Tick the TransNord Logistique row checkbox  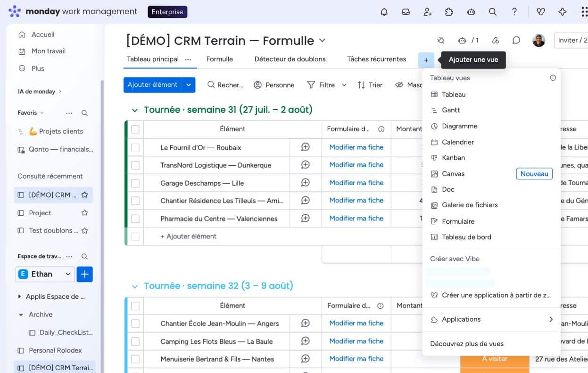[x=135, y=165]
